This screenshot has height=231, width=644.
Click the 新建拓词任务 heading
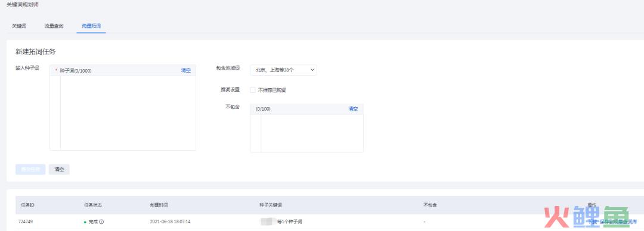point(35,52)
